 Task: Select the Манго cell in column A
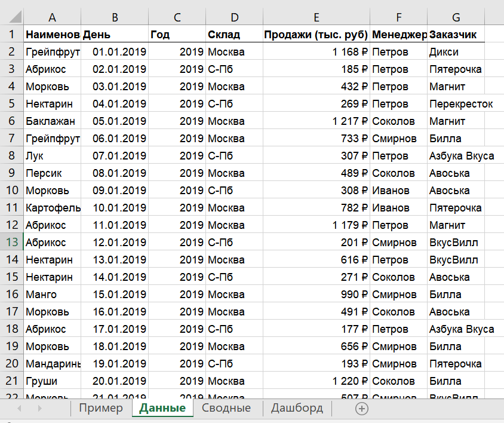(x=52, y=295)
